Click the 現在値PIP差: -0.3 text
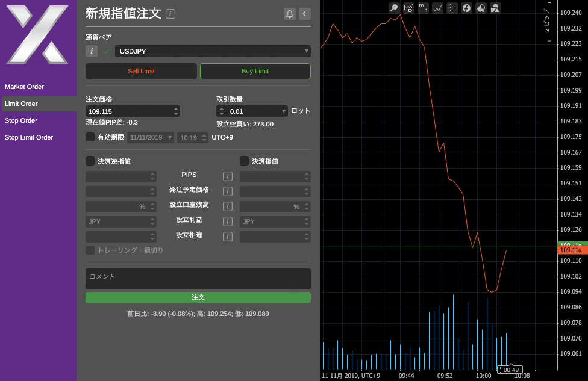The height and width of the screenshot is (381, 588). pyautogui.click(x=111, y=123)
